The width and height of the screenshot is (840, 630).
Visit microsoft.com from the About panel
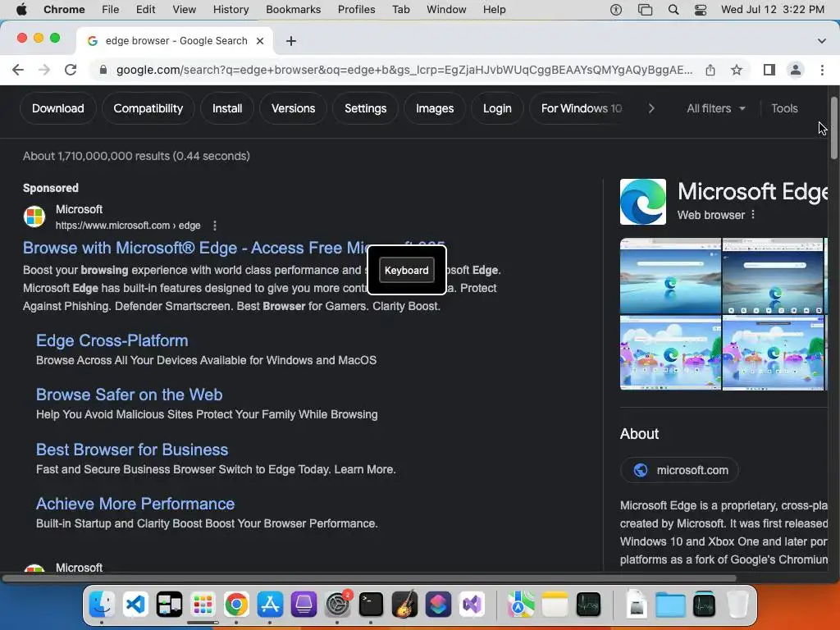pyautogui.click(x=679, y=470)
